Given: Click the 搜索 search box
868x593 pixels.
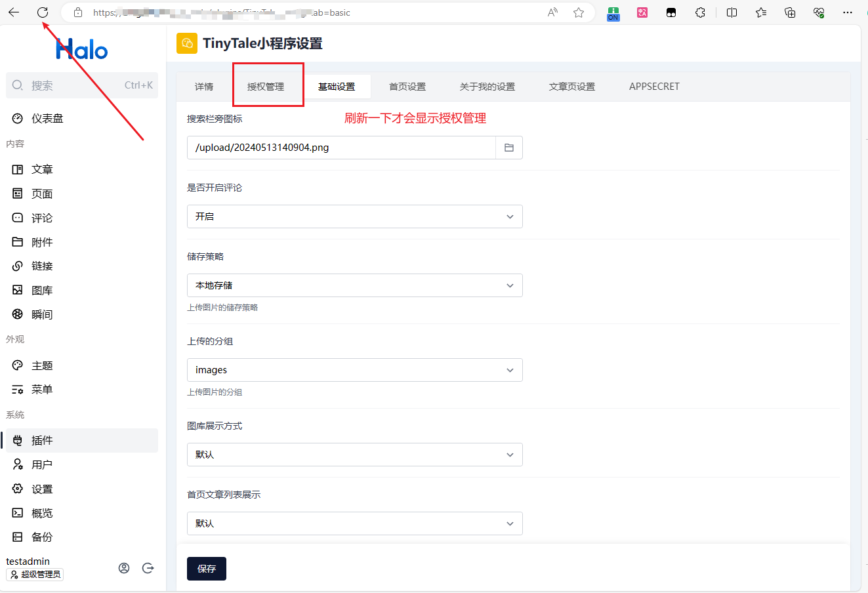Looking at the screenshot, I should tap(82, 85).
